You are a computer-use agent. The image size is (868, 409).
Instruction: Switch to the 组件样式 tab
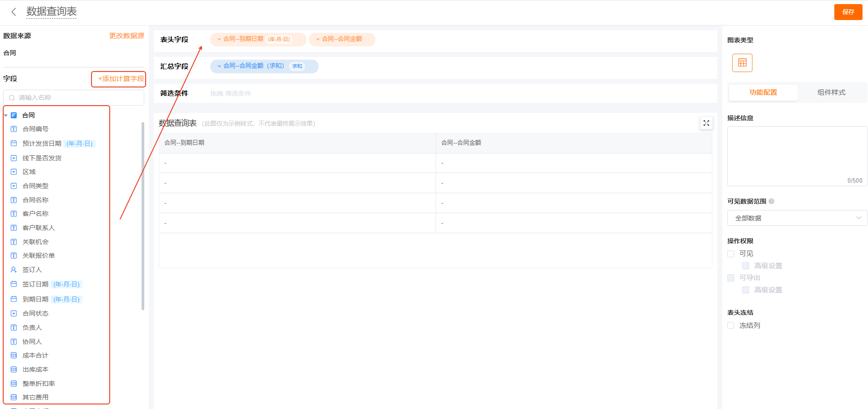pyautogui.click(x=831, y=92)
